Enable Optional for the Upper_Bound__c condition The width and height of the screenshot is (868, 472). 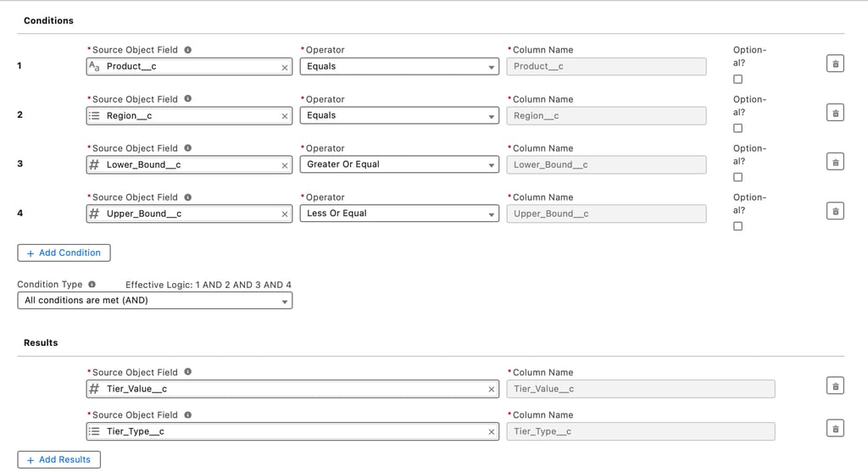(737, 226)
